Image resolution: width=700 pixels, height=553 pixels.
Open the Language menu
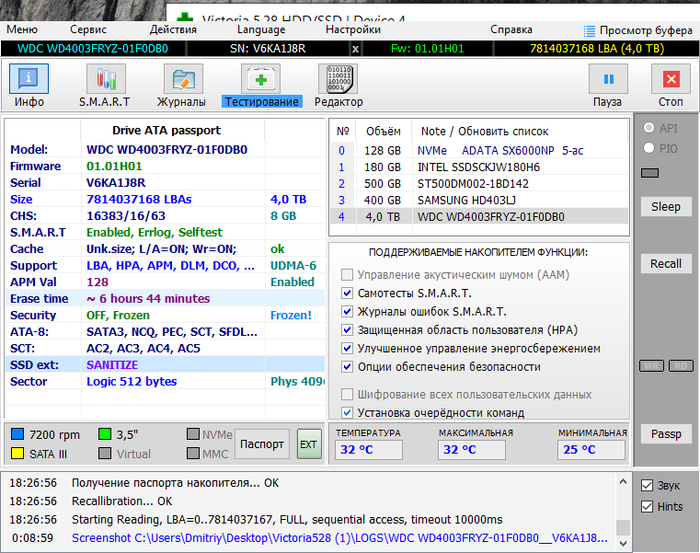click(x=260, y=30)
